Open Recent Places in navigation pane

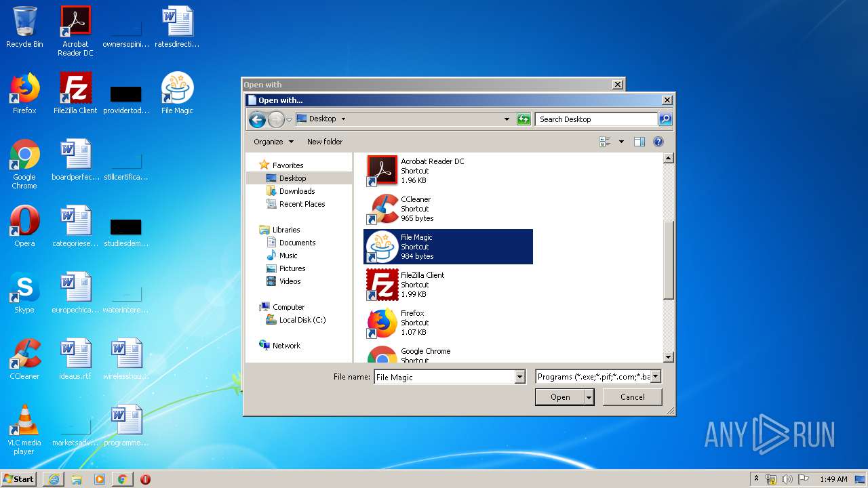pos(302,204)
